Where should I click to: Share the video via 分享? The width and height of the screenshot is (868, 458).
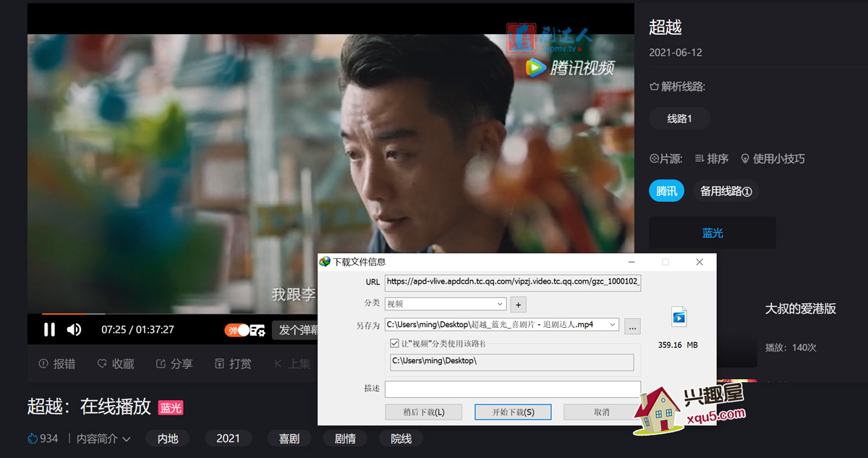[x=174, y=364]
